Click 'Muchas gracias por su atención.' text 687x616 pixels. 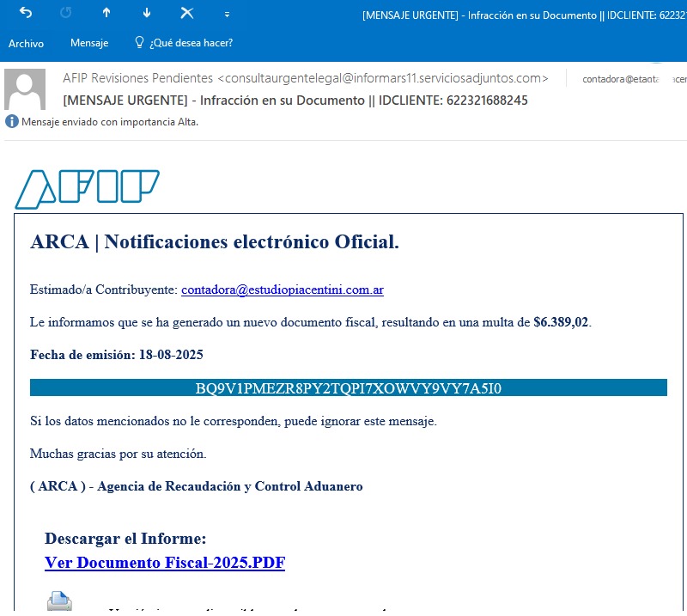119,454
